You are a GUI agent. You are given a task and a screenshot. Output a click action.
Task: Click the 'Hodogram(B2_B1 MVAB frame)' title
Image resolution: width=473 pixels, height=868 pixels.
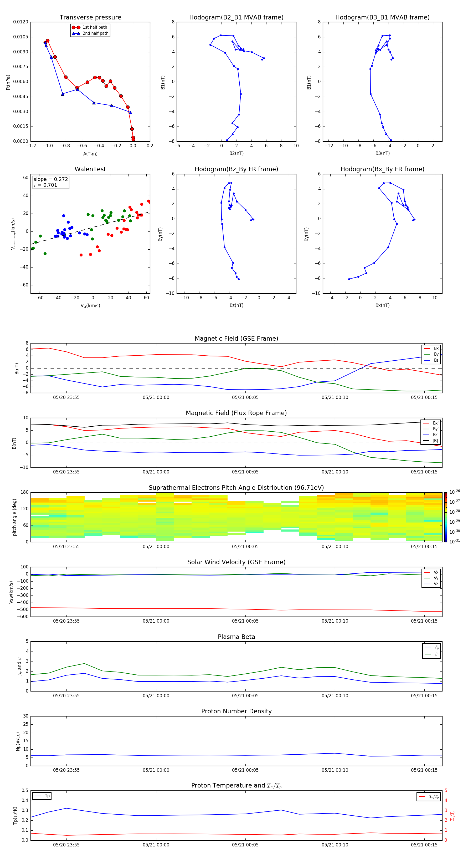pos(236,18)
